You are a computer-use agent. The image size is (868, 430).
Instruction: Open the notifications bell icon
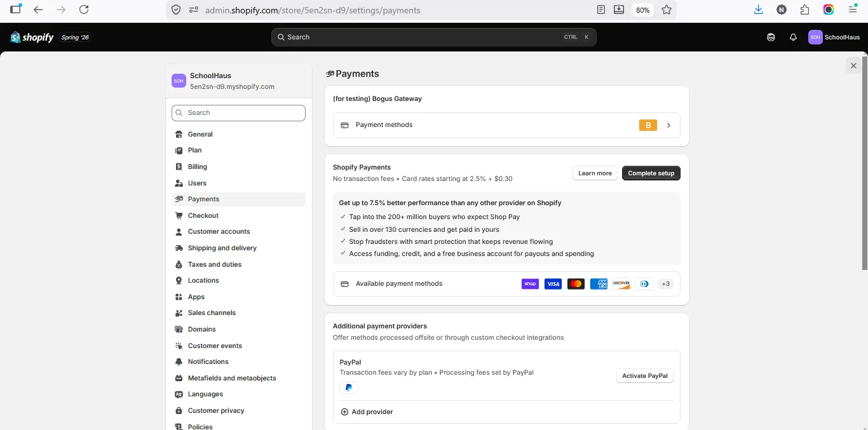pyautogui.click(x=793, y=37)
